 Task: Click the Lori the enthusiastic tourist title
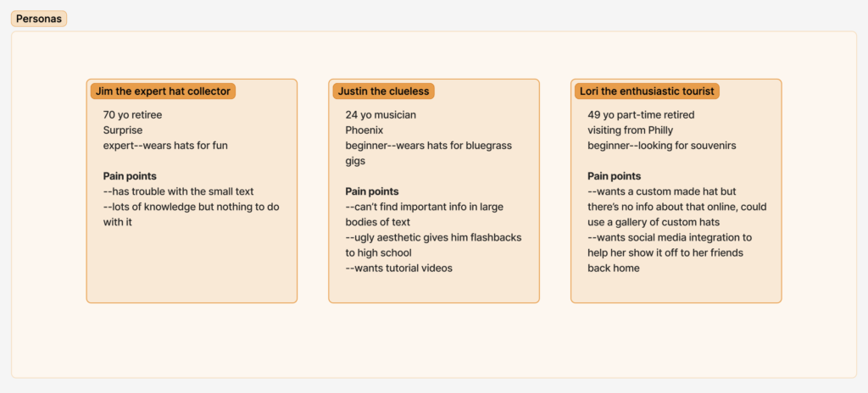click(648, 91)
